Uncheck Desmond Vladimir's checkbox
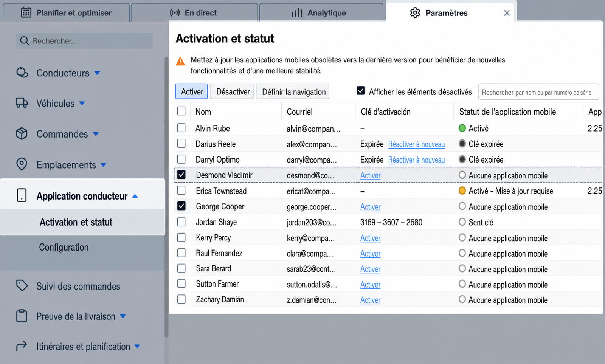Viewport: 605px width, 364px height. [x=181, y=175]
